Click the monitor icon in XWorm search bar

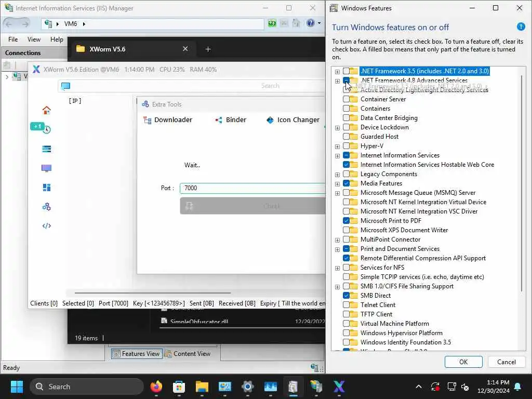click(65, 86)
